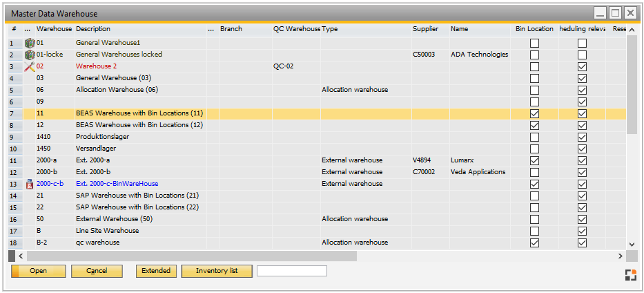644x293 pixels.
Task: Click the Supplier column header
Action: coord(425,29)
